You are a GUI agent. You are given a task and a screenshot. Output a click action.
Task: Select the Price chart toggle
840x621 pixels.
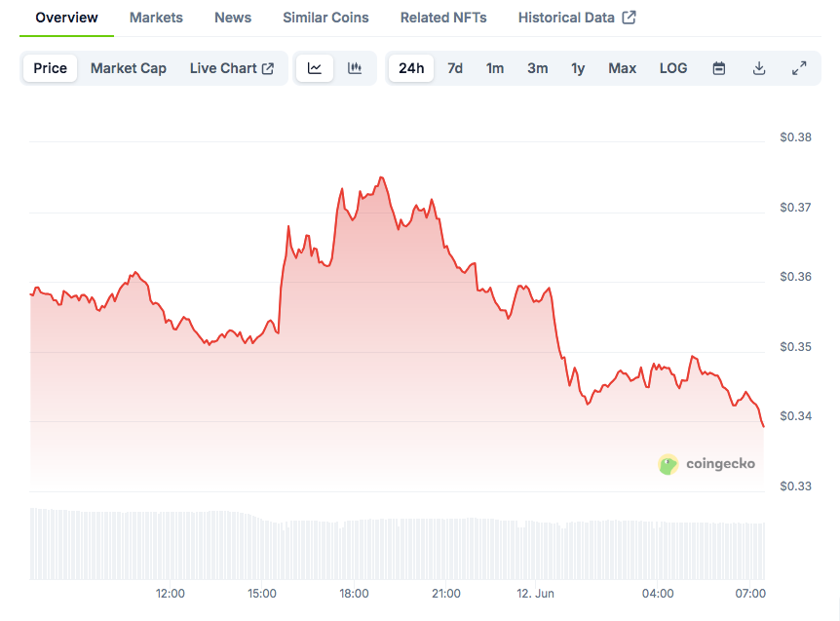pyautogui.click(x=51, y=68)
